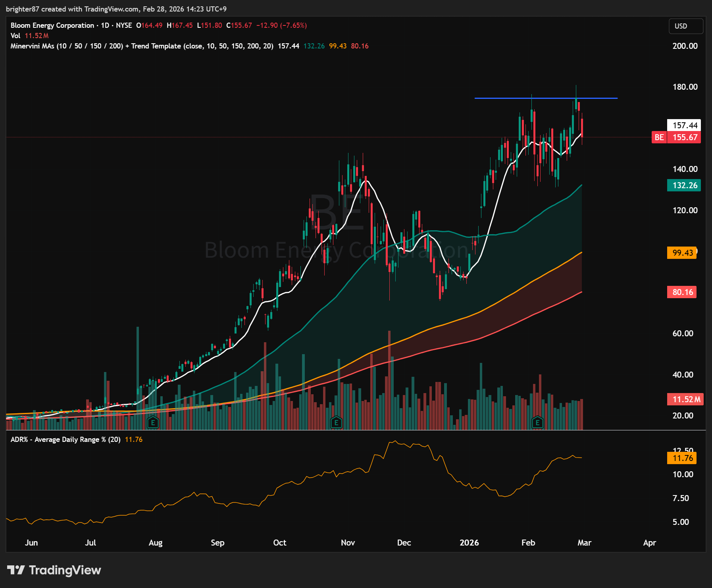
Task: Click the earnings marker icon near August
Action: (153, 422)
